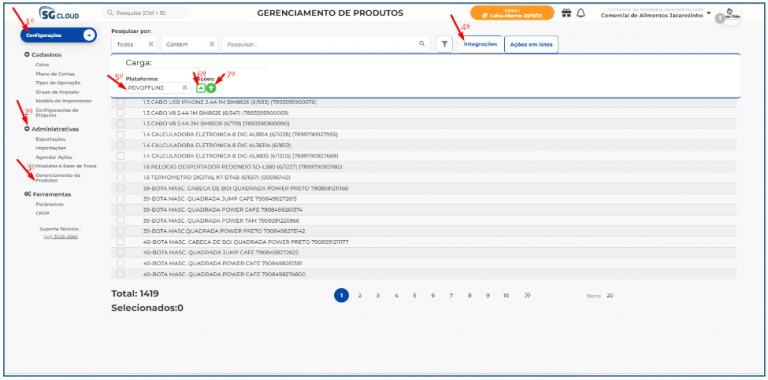Open Exportações menu item
768x380 pixels.
(50, 139)
